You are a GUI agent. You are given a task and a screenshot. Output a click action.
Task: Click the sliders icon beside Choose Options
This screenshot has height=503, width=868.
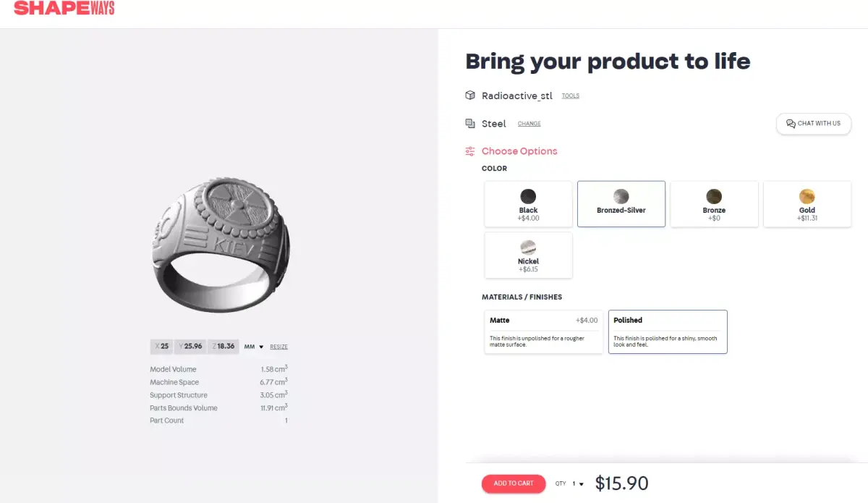coord(470,151)
